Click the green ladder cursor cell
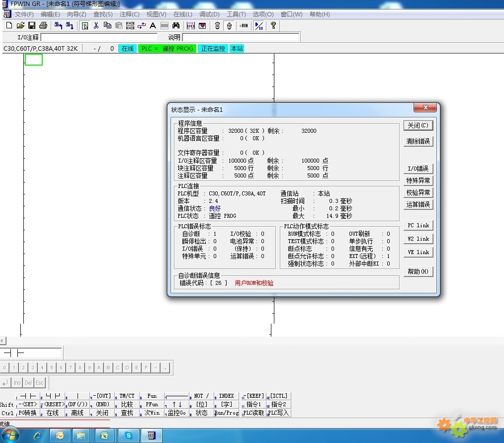This screenshot has height=443, width=504. [34, 60]
